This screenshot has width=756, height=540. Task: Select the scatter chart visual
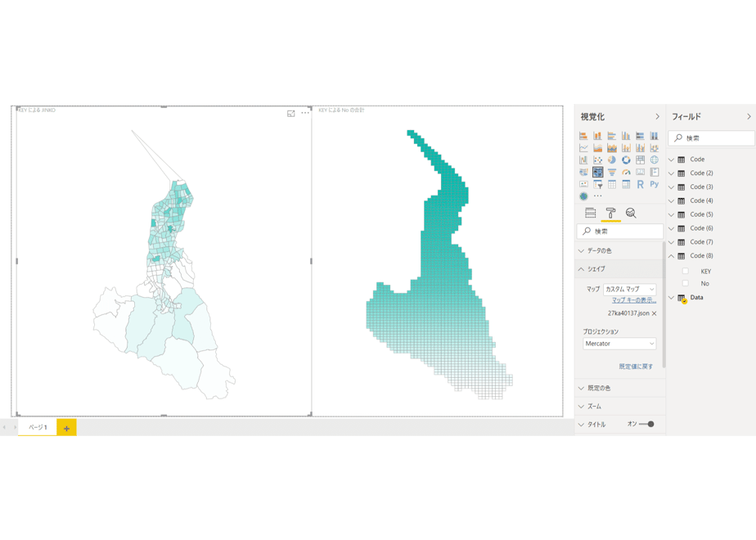coord(598,160)
